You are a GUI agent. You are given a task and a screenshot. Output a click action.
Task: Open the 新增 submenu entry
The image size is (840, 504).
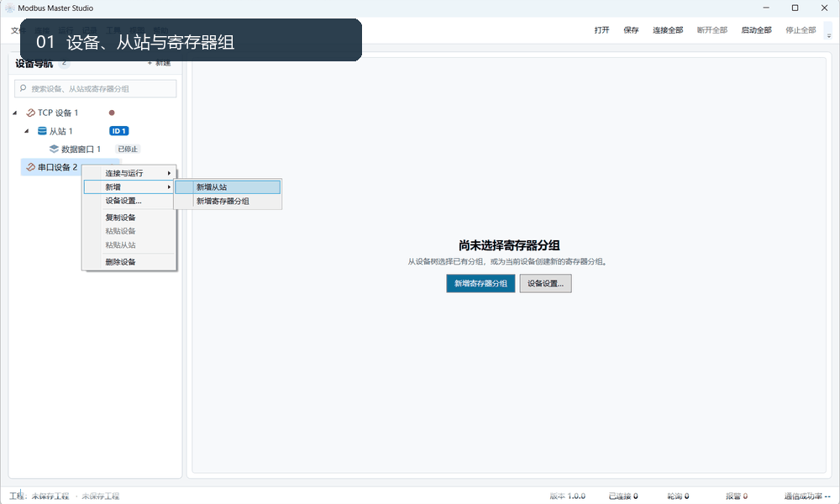(129, 187)
